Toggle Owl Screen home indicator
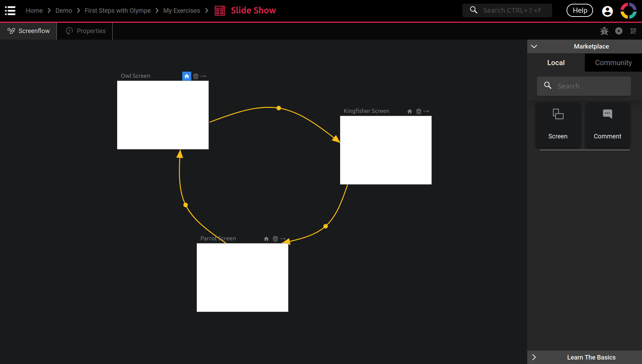Viewport: 642px width, 364px height. pos(187,76)
